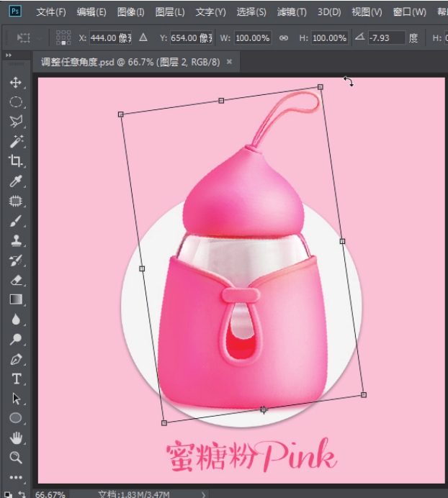The image size is (448, 498).
Task: Toggle relative positioning triangle between X and Y
Action: 143,37
